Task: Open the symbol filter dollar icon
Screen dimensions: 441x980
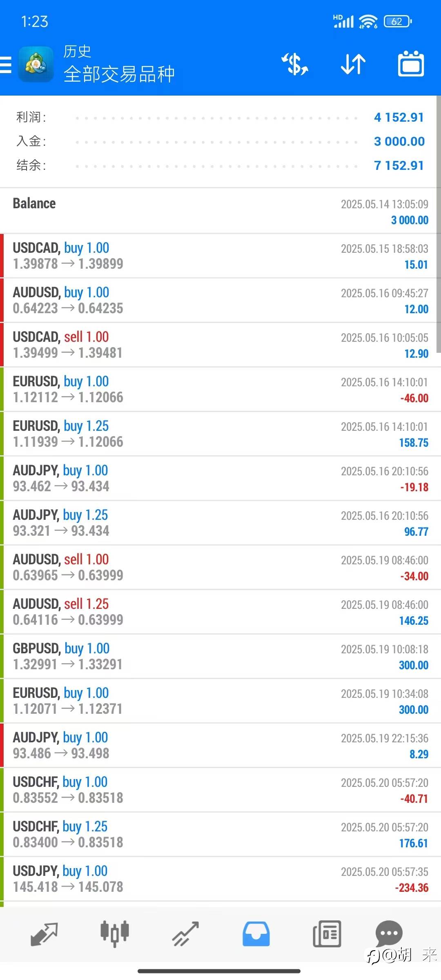Action: [x=294, y=64]
